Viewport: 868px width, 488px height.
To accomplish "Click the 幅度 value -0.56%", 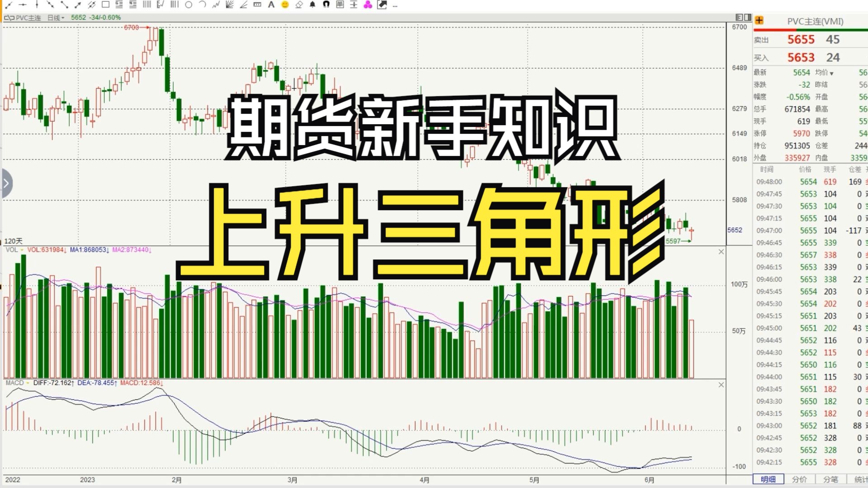I will [x=798, y=97].
